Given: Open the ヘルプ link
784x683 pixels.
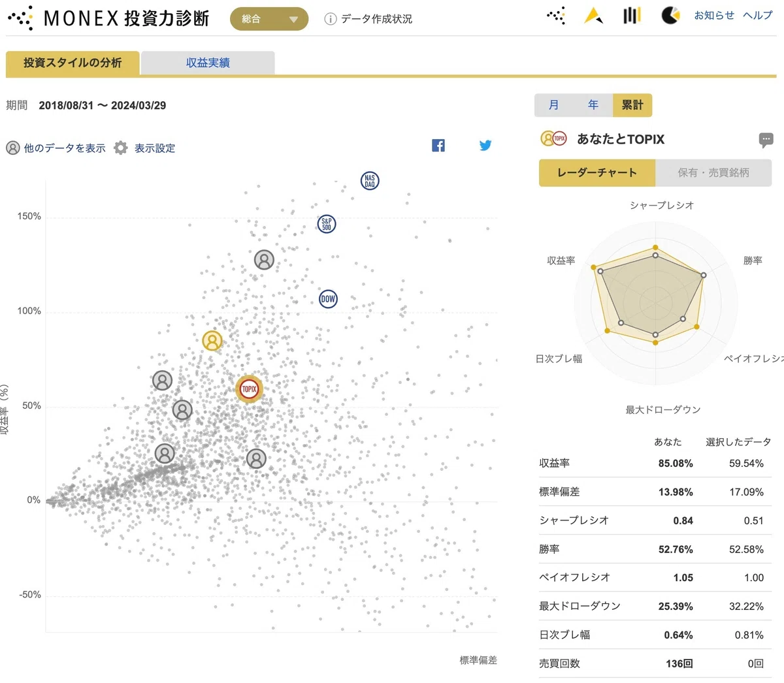Looking at the screenshot, I should click(x=758, y=15).
